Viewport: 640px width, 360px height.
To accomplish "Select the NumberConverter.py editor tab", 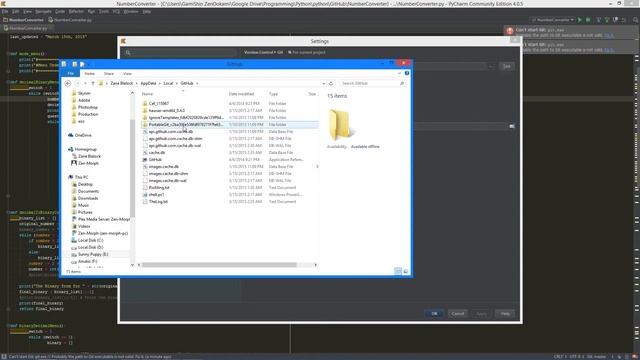I will [28, 28].
